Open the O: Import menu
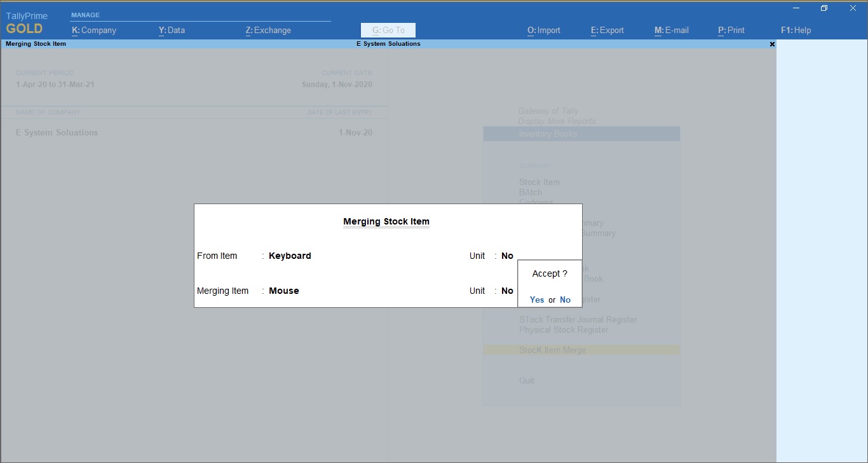The image size is (868, 463). pos(543,30)
